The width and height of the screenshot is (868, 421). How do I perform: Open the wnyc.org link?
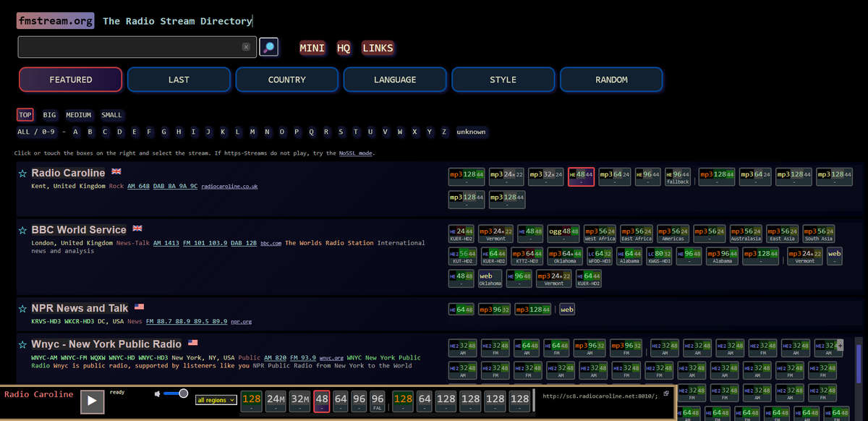click(331, 357)
